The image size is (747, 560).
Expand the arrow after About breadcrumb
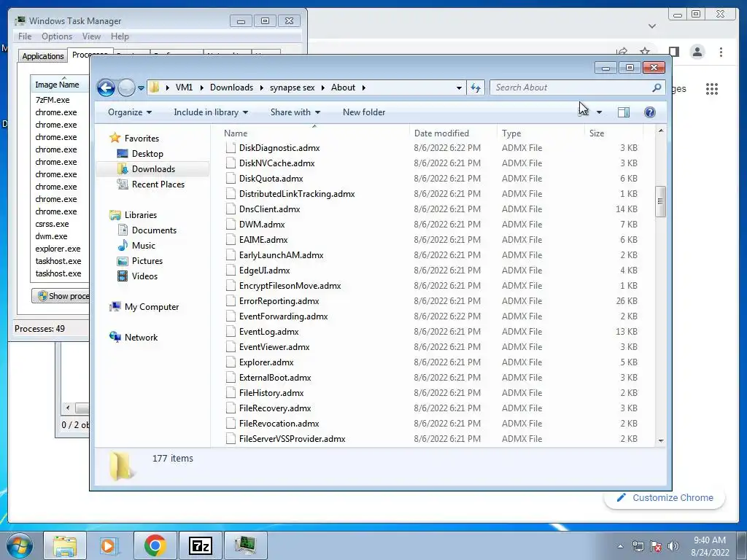tap(363, 87)
